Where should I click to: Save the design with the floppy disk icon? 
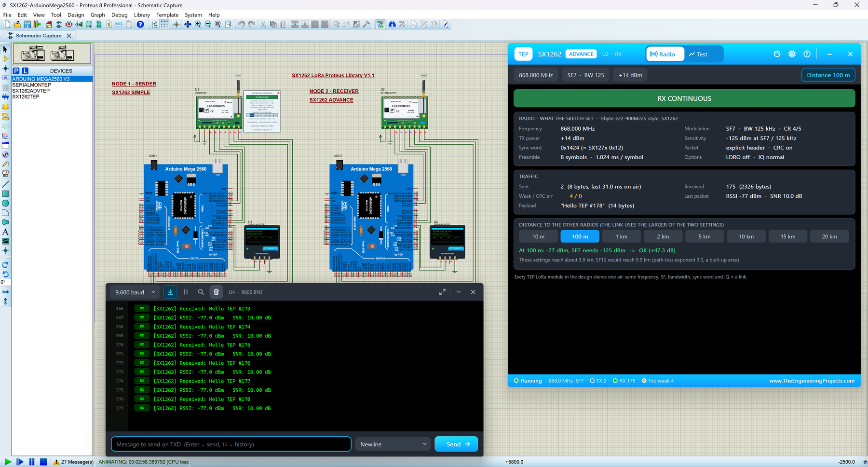[x=27, y=24]
